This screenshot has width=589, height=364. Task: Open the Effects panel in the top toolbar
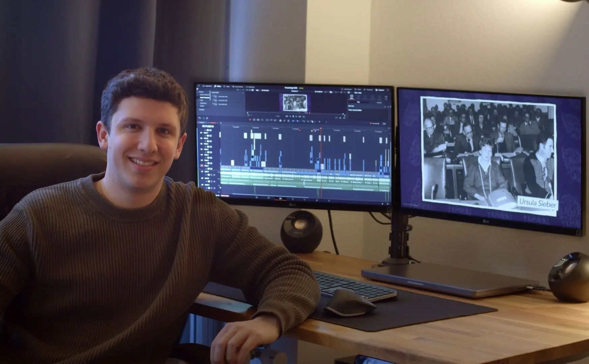[217, 86]
